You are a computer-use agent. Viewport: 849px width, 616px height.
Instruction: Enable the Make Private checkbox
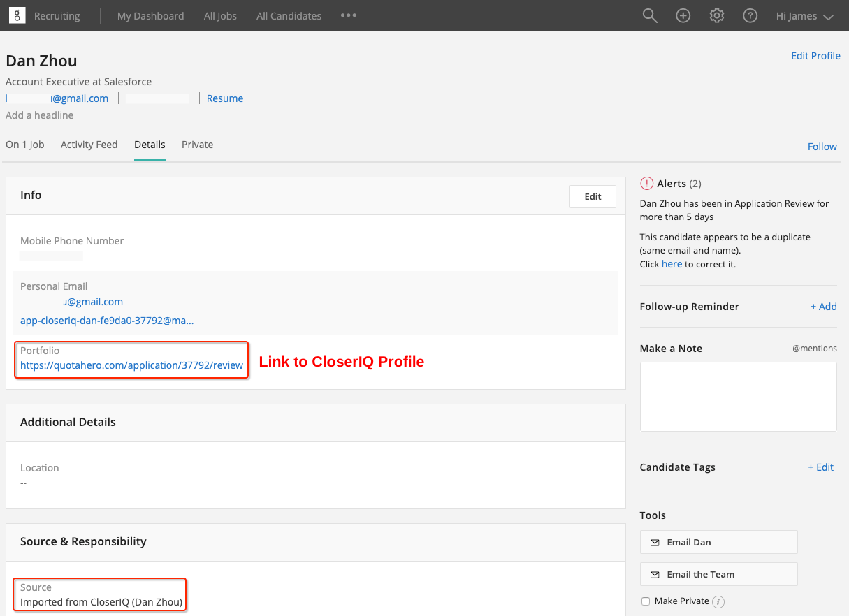point(645,601)
